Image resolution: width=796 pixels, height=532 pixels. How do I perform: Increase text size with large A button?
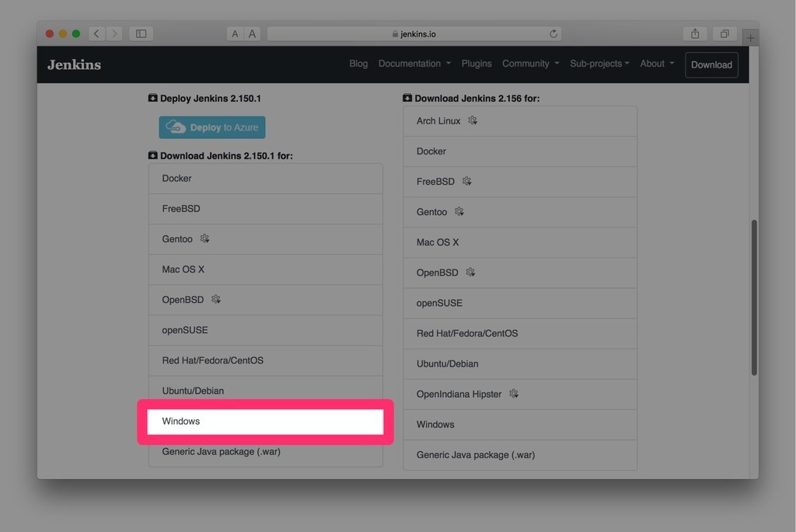pyautogui.click(x=252, y=34)
